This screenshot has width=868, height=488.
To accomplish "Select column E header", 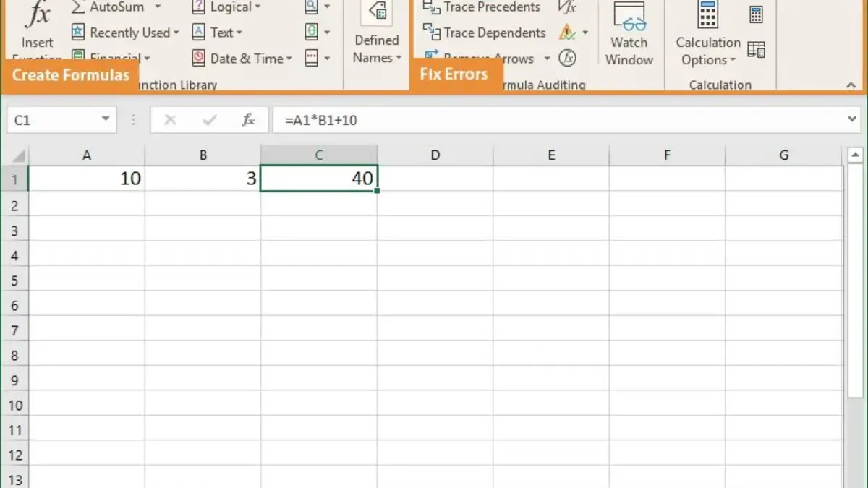I will tap(551, 155).
